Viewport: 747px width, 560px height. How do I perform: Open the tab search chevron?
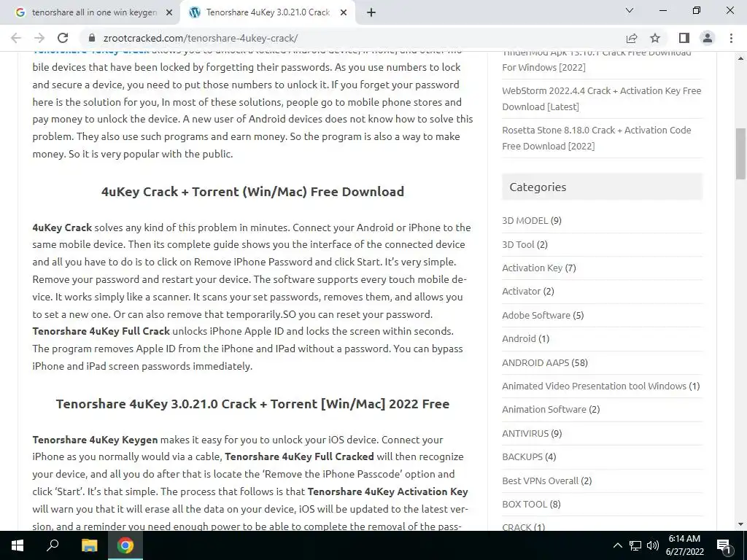click(630, 10)
